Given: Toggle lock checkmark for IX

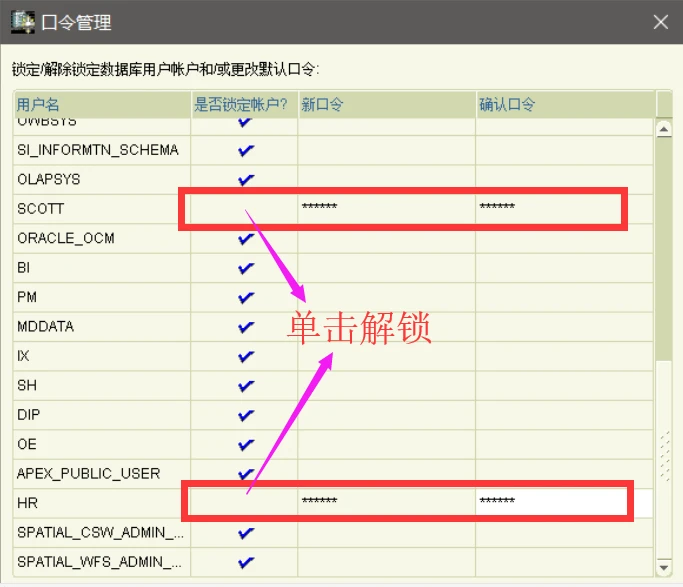Looking at the screenshot, I should (246, 356).
